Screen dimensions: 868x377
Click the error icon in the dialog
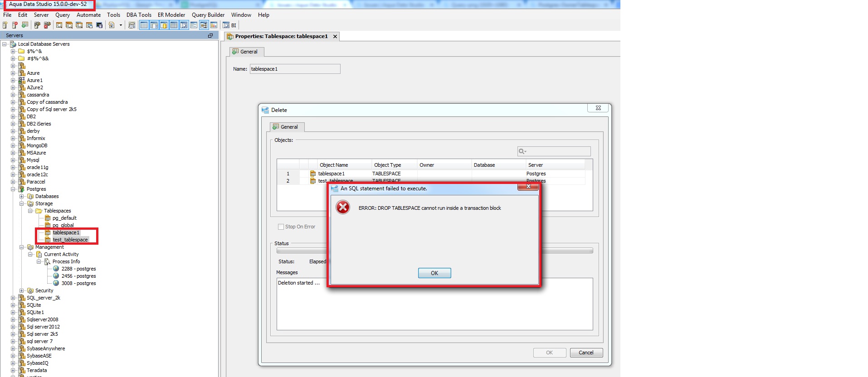[x=343, y=208]
